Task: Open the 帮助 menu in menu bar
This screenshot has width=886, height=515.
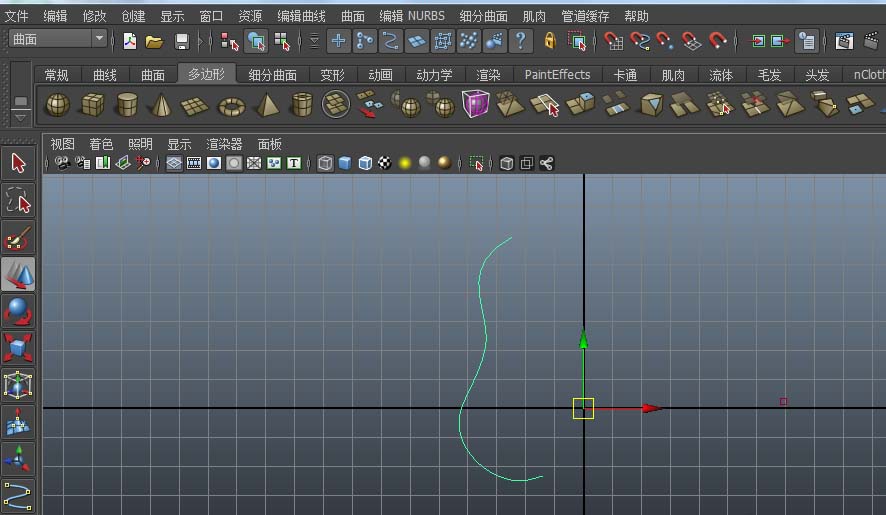Action: click(x=636, y=16)
